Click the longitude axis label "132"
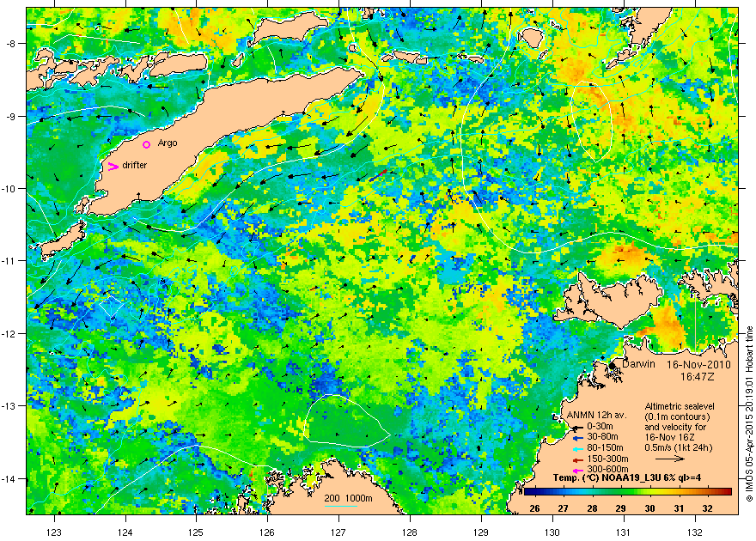756x541 pixels. (x=695, y=532)
